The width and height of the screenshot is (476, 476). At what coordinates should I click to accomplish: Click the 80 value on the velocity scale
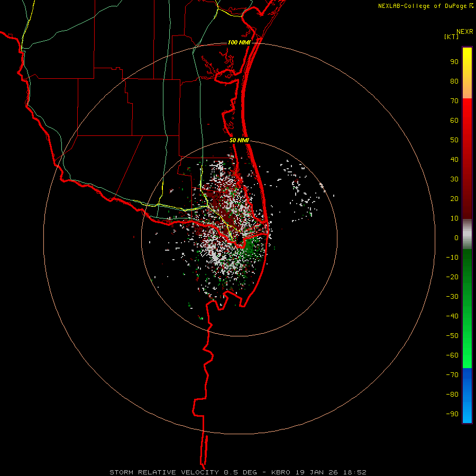point(454,81)
